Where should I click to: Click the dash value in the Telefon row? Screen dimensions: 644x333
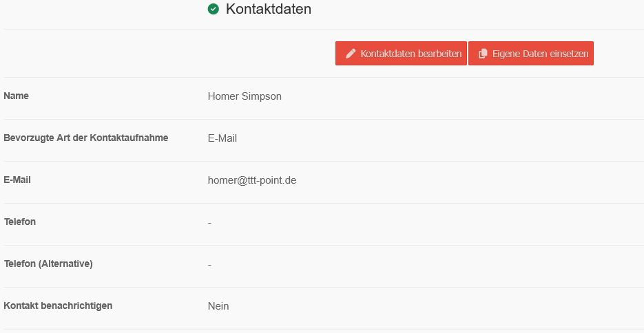(209, 222)
